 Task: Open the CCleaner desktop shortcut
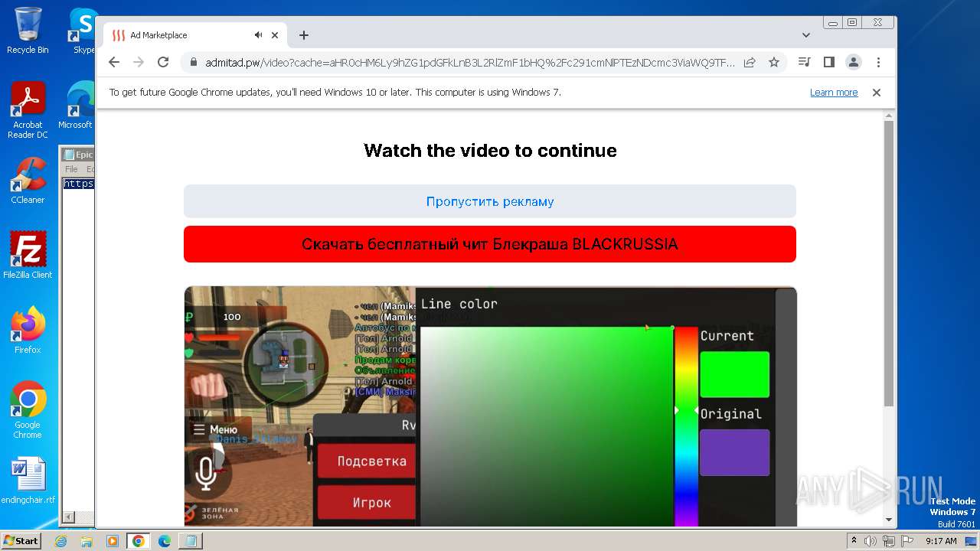[28, 181]
